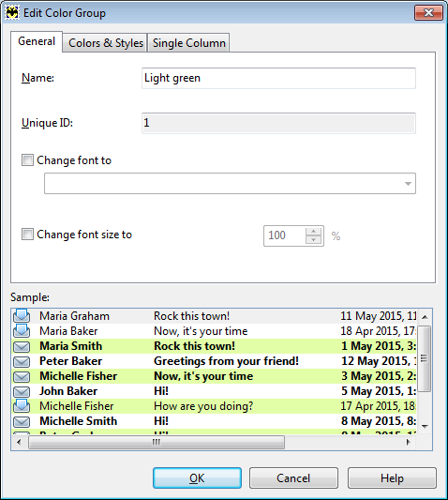Screen dimensions: 448x500
Task: Click the sample list scroll-down arrow
Action: coord(425,426)
